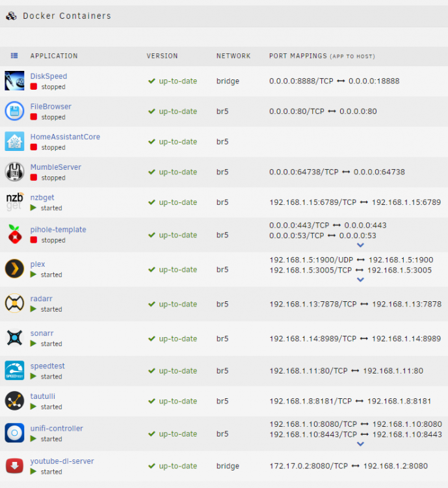Open the sonarr container link

click(42, 333)
